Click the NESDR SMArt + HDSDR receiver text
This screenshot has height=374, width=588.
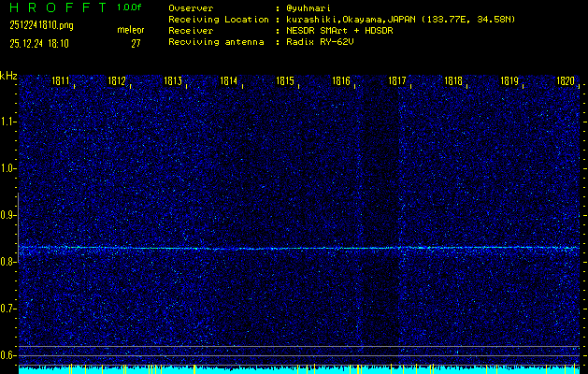click(342, 30)
